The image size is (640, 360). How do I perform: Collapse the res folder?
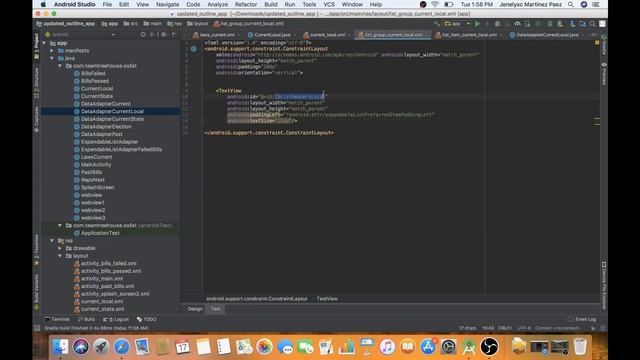[52, 241]
